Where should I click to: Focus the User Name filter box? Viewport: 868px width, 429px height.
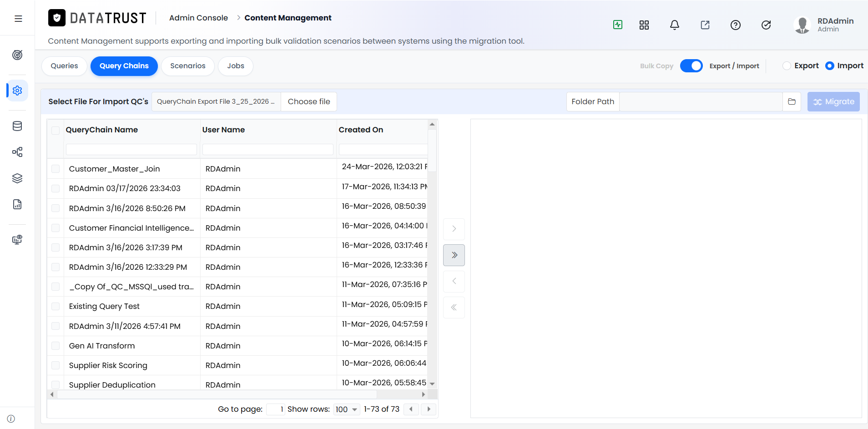click(x=268, y=149)
